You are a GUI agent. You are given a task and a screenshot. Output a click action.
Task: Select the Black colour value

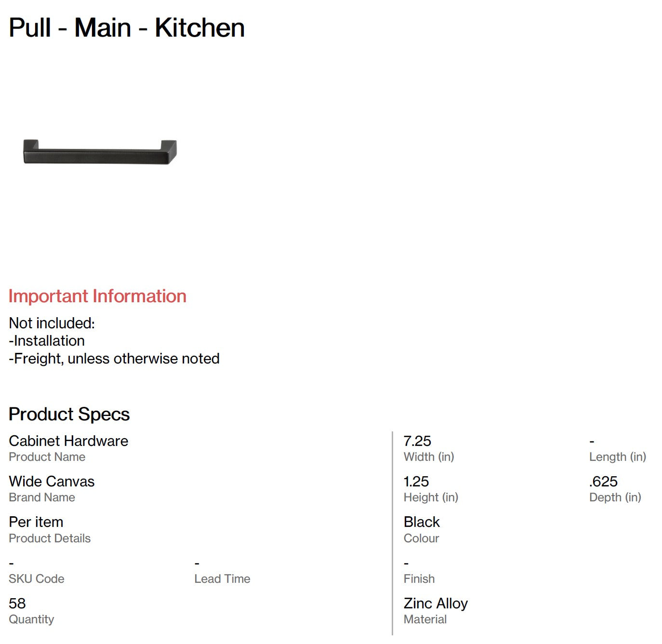pos(422,522)
